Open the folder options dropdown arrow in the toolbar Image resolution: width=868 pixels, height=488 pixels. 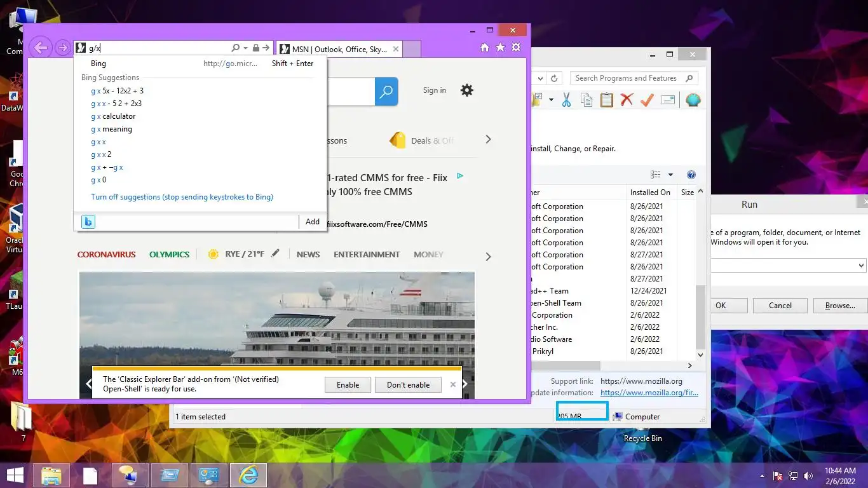pyautogui.click(x=551, y=100)
